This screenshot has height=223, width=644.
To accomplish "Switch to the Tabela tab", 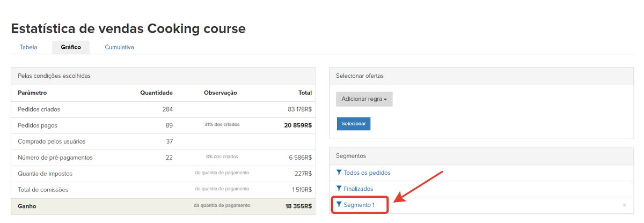I will point(28,47).
